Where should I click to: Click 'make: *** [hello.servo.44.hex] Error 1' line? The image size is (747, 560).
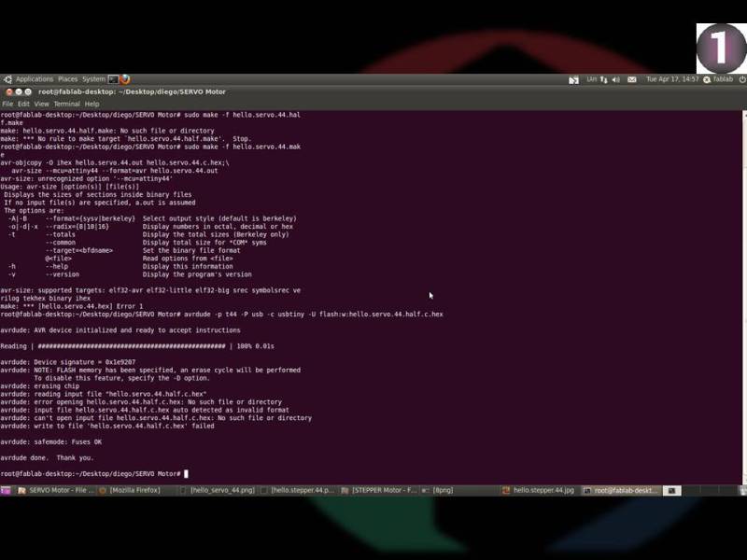point(72,306)
